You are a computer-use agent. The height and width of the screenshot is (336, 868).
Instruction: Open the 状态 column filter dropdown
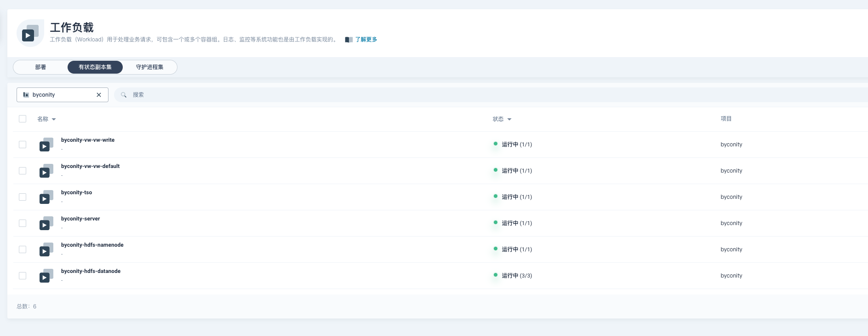click(x=502, y=119)
